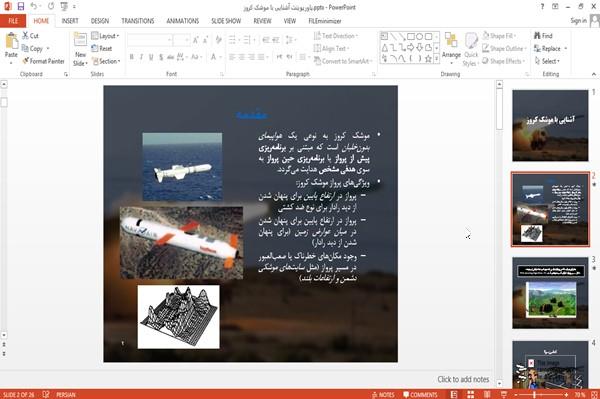This screenshot has height=399, width=600.
Task: Toggle COMMENTS pane in status bar
Action: click(420, 394)
